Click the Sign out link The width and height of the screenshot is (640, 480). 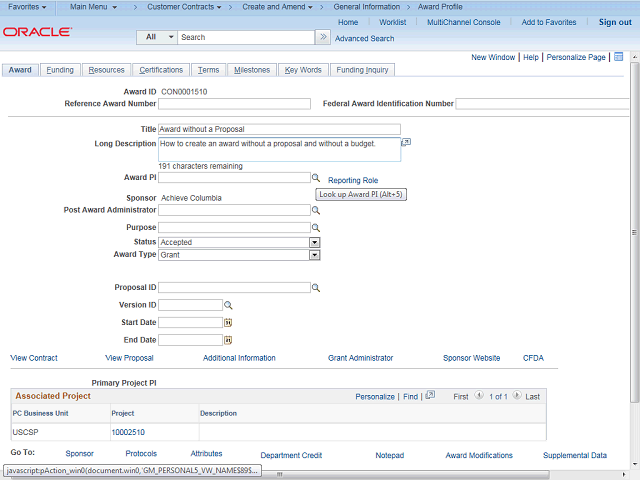coord(615,22)
